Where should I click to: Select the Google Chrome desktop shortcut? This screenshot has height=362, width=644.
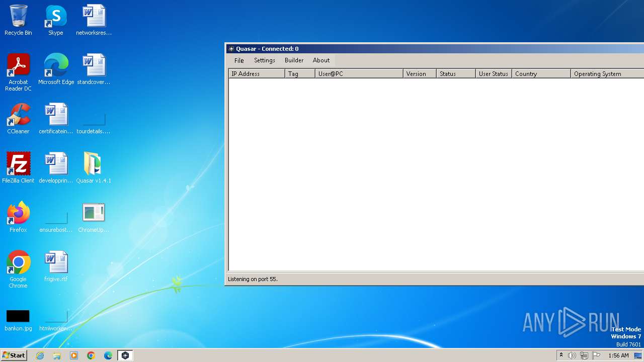pyautogui.click(x=18, y=269)
